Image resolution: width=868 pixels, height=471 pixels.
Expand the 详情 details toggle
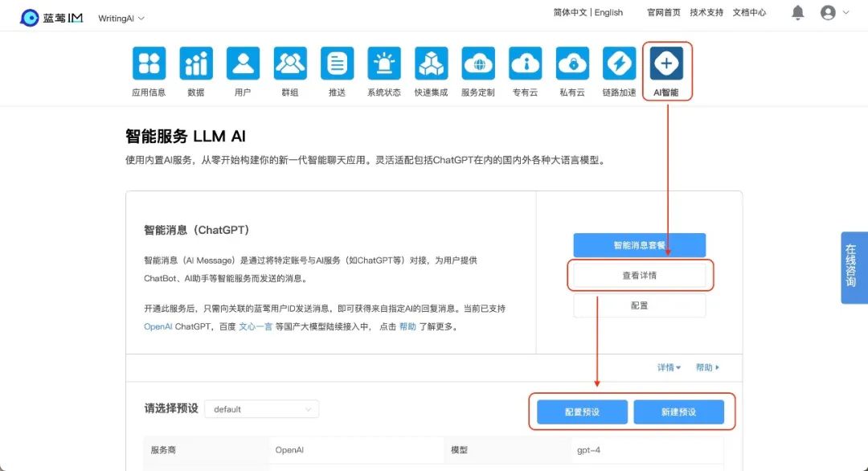(x=669, y=367)
